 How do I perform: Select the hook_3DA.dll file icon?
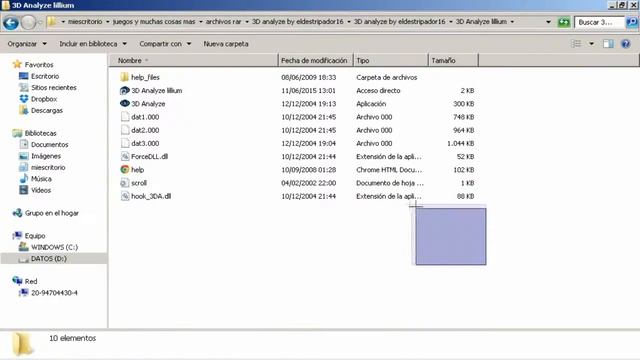click(125, 196)
